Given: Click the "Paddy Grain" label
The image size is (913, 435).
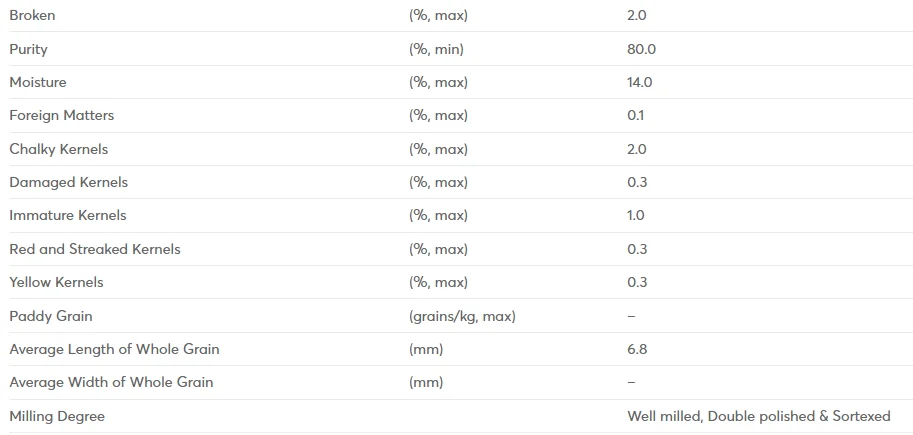Looking at the screenshot, I should pos(51,316).
